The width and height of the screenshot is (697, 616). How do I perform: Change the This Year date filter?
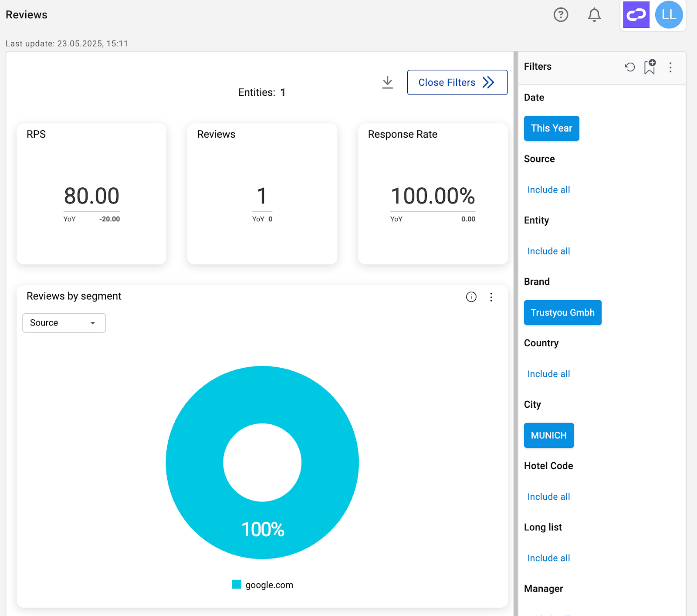click(552, 128)
